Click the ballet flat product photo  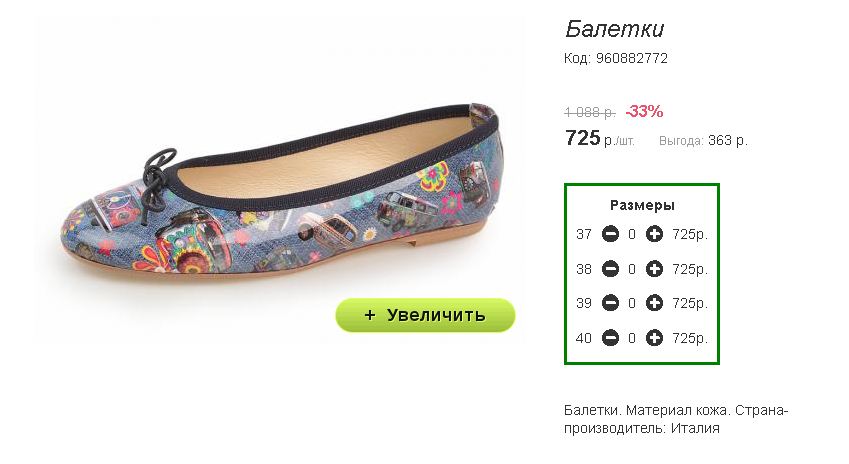[280, 189]
